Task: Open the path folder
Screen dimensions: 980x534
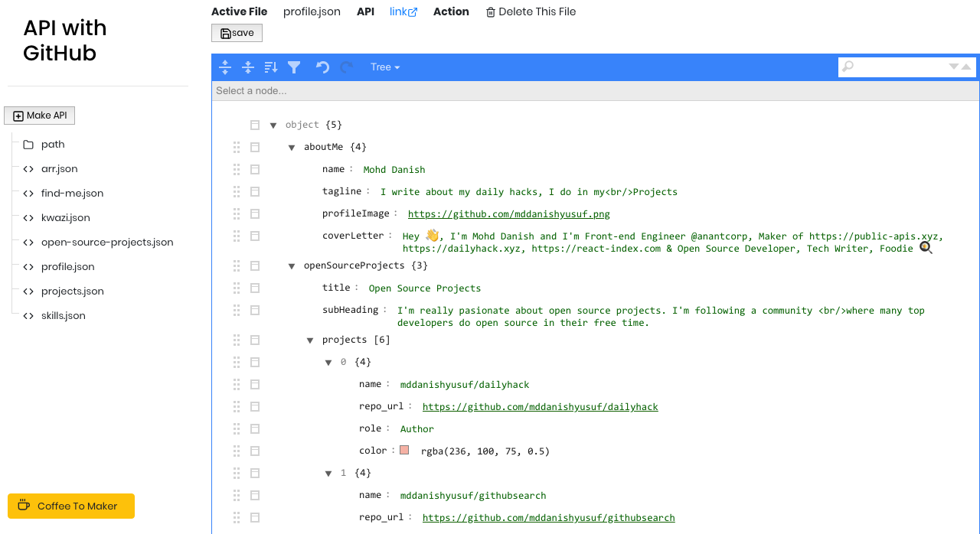Action: click(x=53, y=144)
